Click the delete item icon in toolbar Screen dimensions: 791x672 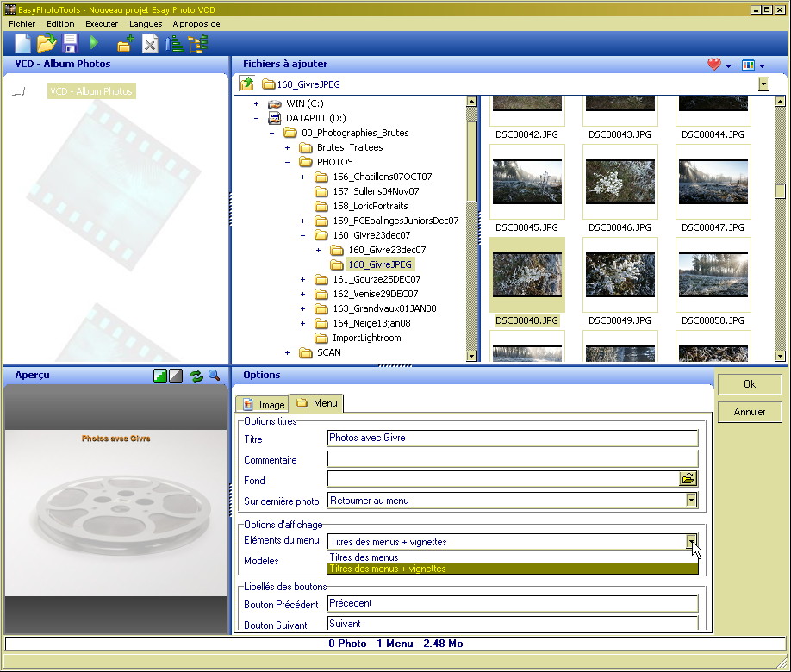click(x=150, y=44)
